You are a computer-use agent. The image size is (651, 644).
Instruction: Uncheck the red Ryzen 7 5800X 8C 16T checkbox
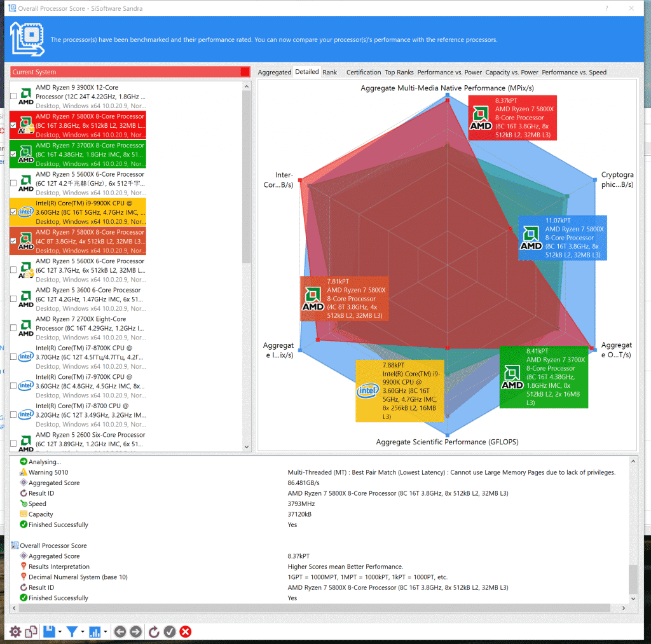click(x=13, y=125)
